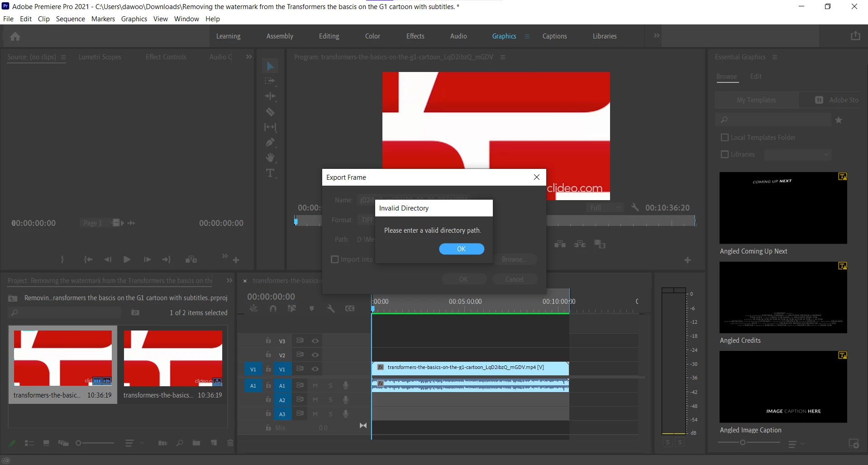Open the Source panel menu
This screenshot has width=868, height=465.
point(63,57)
